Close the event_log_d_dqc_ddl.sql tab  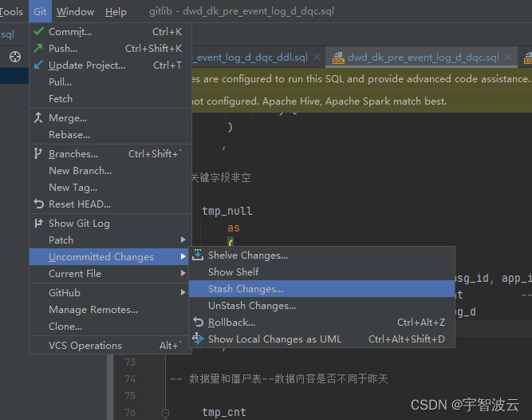click(x=317, y=57)
